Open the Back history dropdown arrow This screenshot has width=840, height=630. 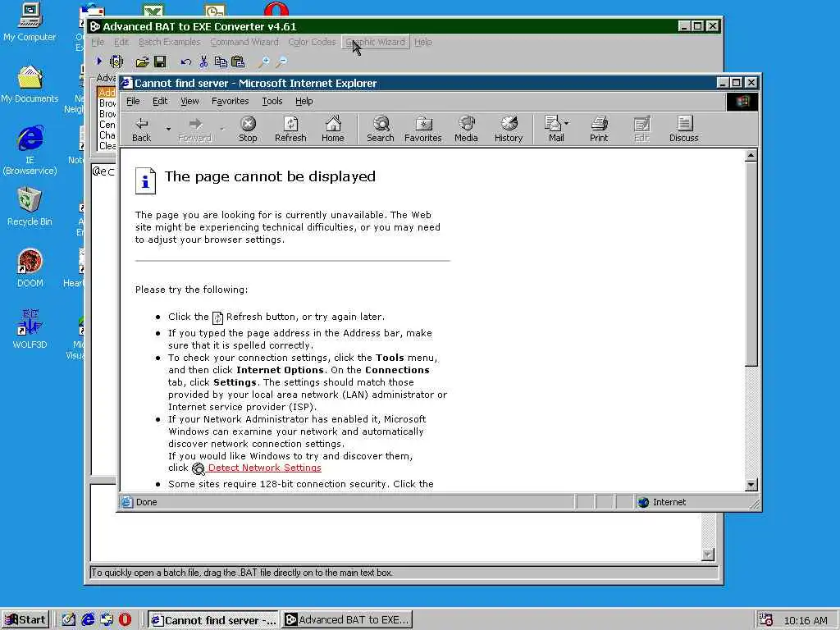(x=168, y=129)
